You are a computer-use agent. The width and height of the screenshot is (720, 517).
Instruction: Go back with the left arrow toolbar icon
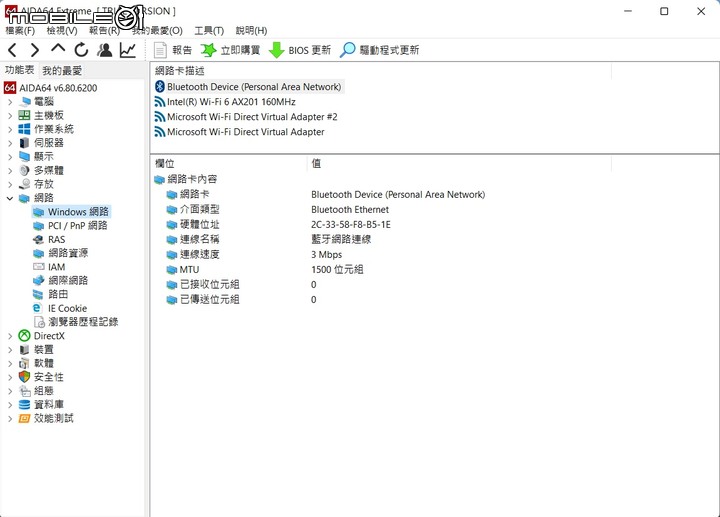pyautogui.click(x=12, y=50)
